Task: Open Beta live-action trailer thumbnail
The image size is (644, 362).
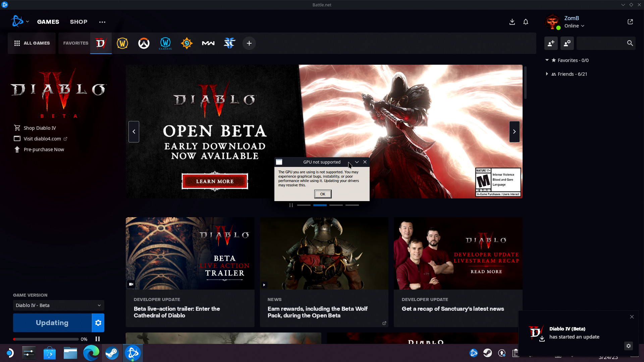Action: click(190, 253)
